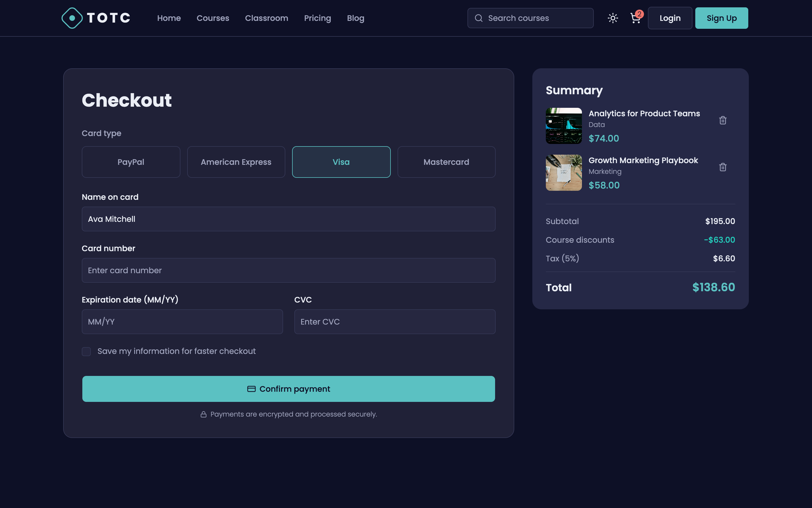Open Analytics for Product Teams thumbnail
The width and height of the screenshot is (812, 508).
[x=564, y=126]
